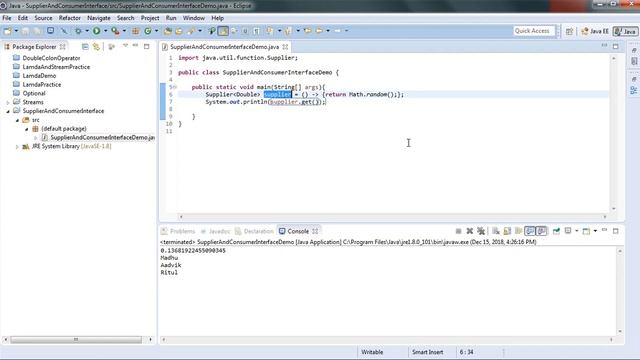Toggle Scroll Lock in Console toolbar
Image resolution: width=640 pixels, height=360 pixels.
[507, 231]
